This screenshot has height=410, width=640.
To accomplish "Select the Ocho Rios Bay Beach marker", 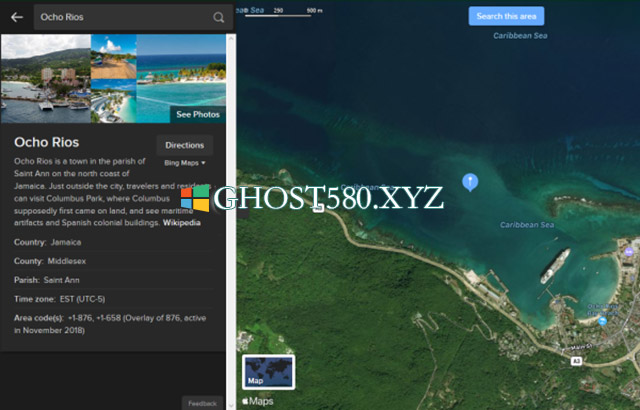I will point(602,321).
